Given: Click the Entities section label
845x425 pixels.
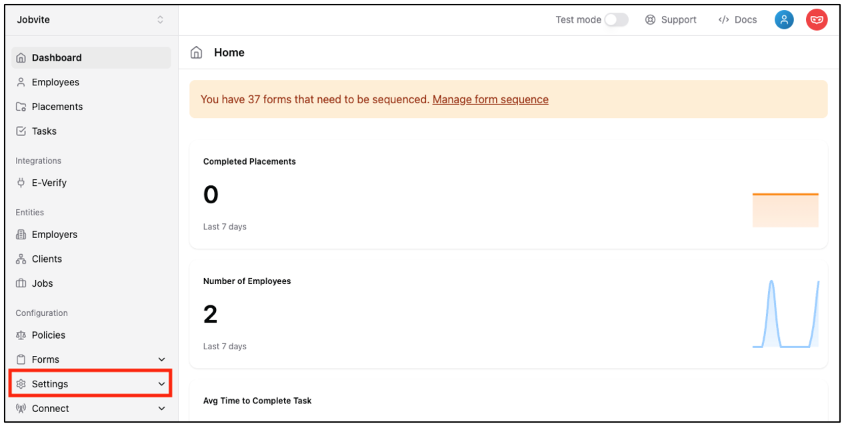Looking at the screenshot, I should click(30, 212).
